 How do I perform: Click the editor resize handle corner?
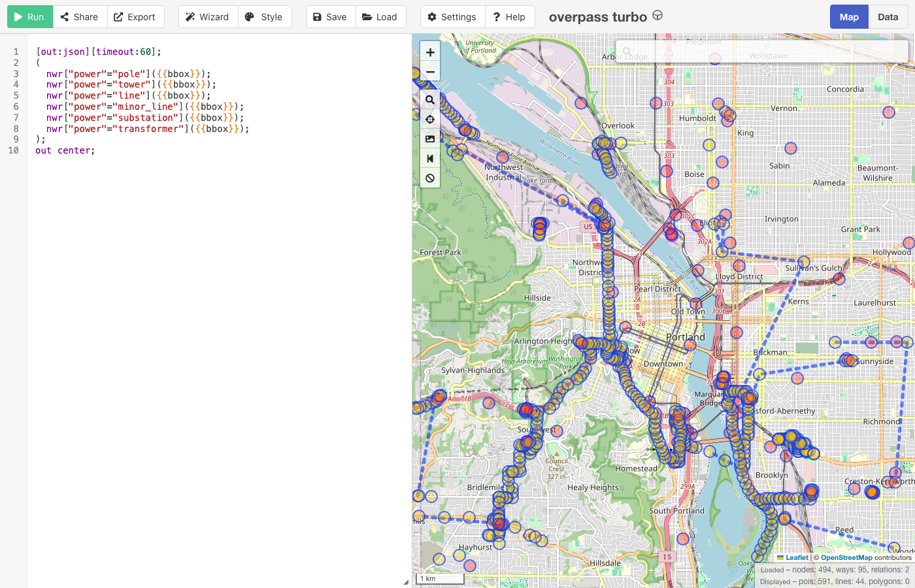tap(406, 582)
